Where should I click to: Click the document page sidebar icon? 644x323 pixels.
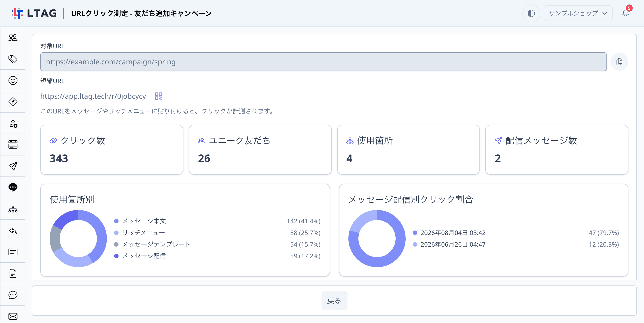point(13,274)
